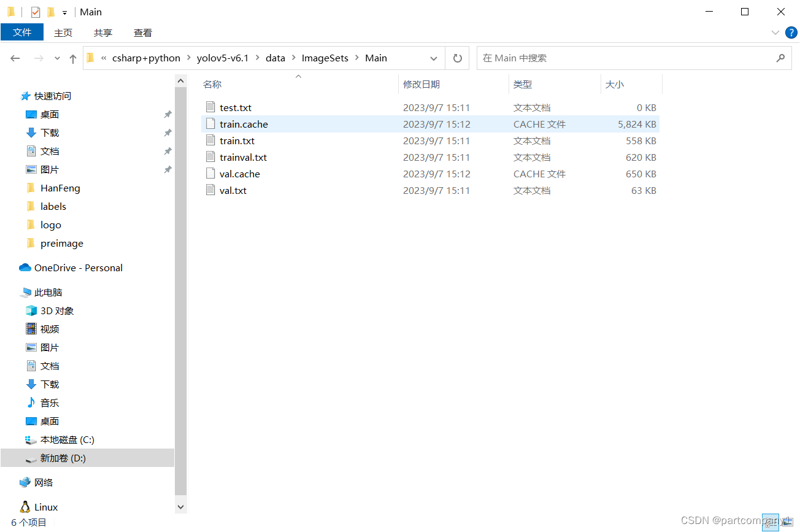
Task: Go up one folder level
Action: coord(73,58)
